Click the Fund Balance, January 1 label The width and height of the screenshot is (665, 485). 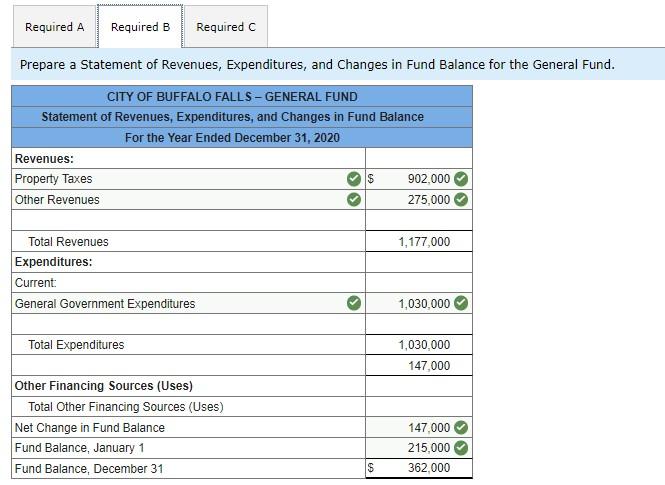(80, 448)
